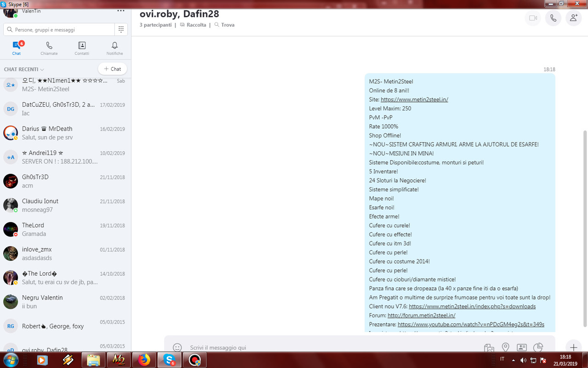588x368 pixels.
Task: Open the Raccolta gallery link
Action: pos(193,25)
